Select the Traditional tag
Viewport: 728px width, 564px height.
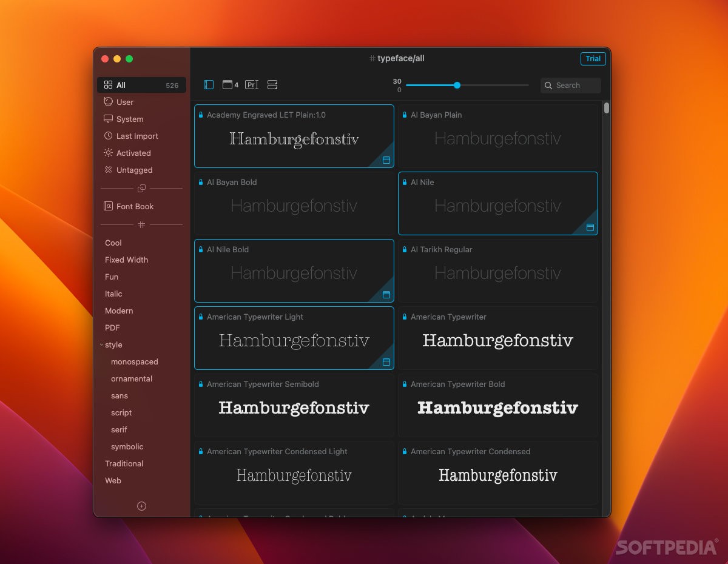(124, 463)
